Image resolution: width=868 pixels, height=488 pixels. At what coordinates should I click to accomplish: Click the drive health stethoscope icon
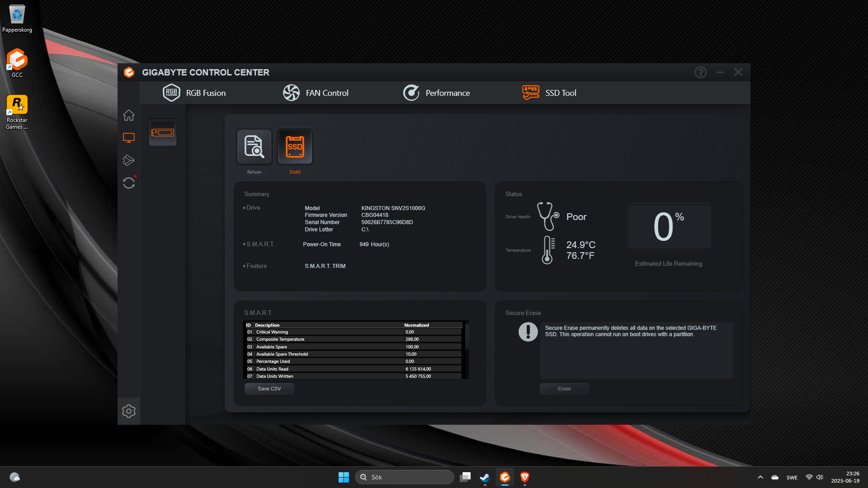pyautogui.click(x=548, y=216)
